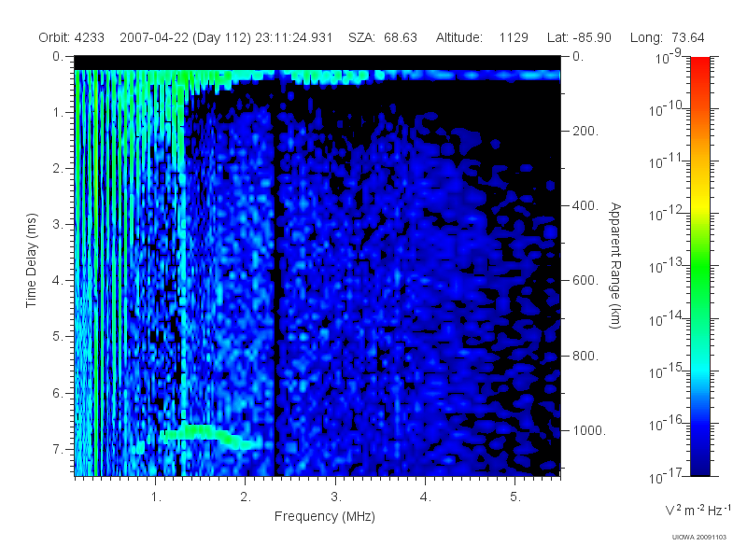
Task: Click the color scale bar
Action: (x=699, y=266)
